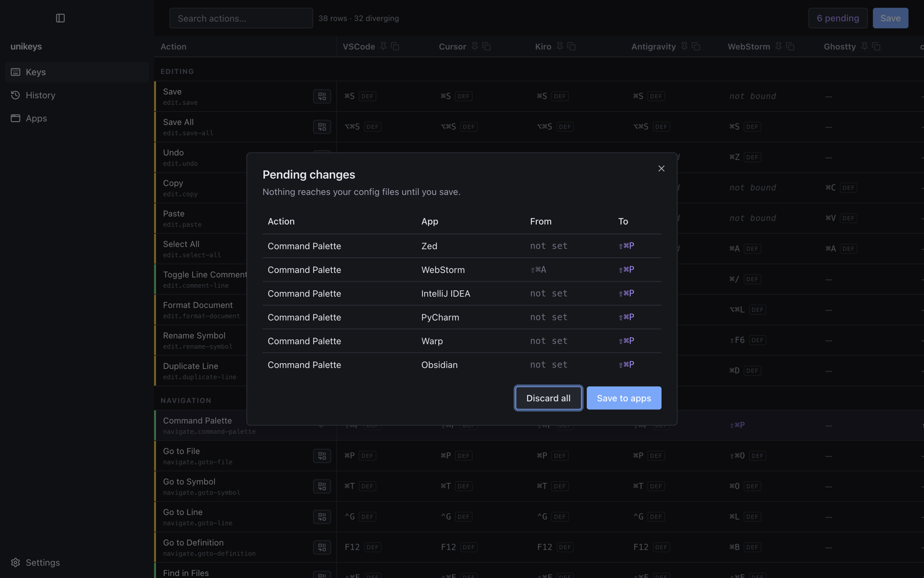
Task: Pin the VSCode column
Action: click(383, 46)
